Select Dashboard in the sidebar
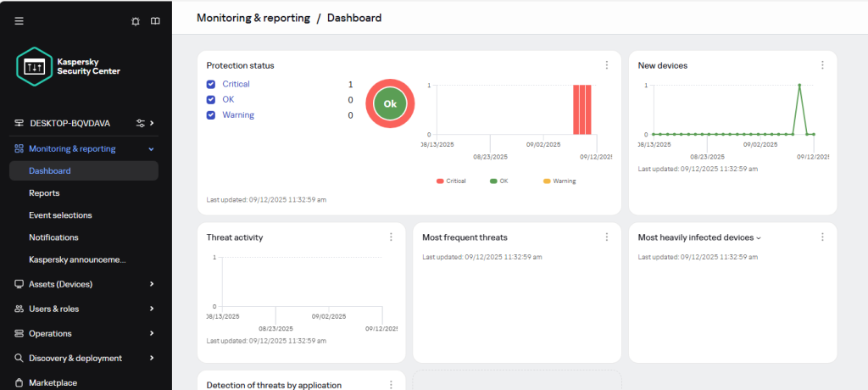The width and height of the screenshot is (868, 390). (84, 170)
